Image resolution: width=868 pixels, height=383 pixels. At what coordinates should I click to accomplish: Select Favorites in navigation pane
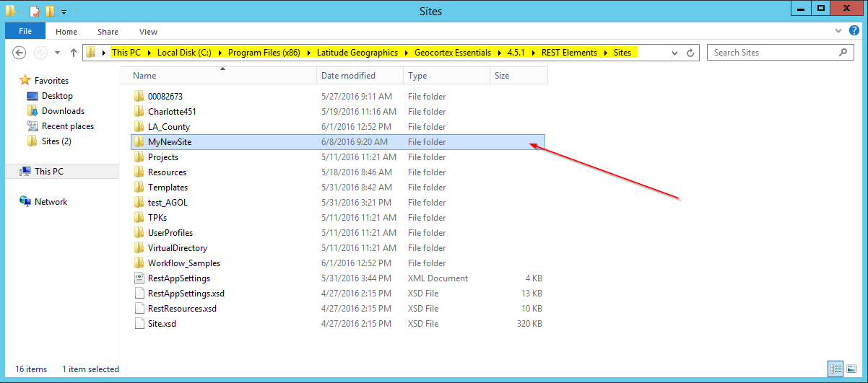pyautogui.click(x=51, y=81)
